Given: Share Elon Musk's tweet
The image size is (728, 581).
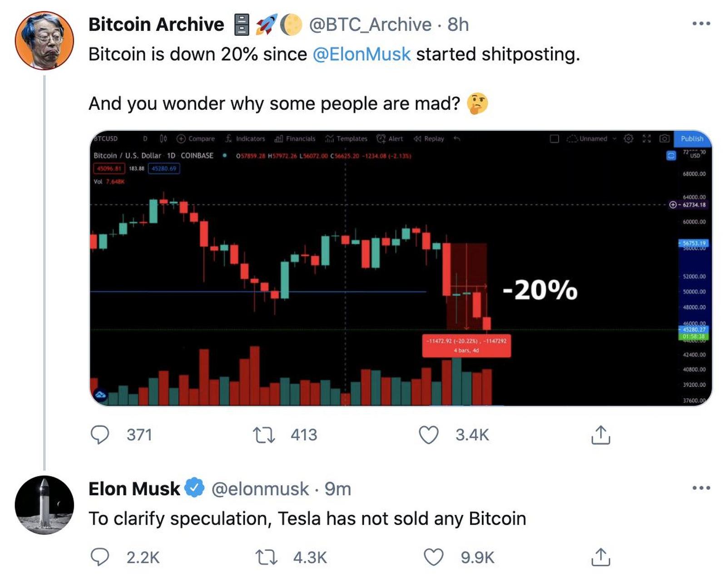Looking at the screenshot, I should [600, 557].
